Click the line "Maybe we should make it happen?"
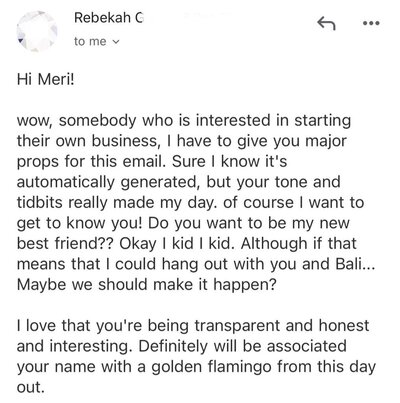 (x=147, y=285)
